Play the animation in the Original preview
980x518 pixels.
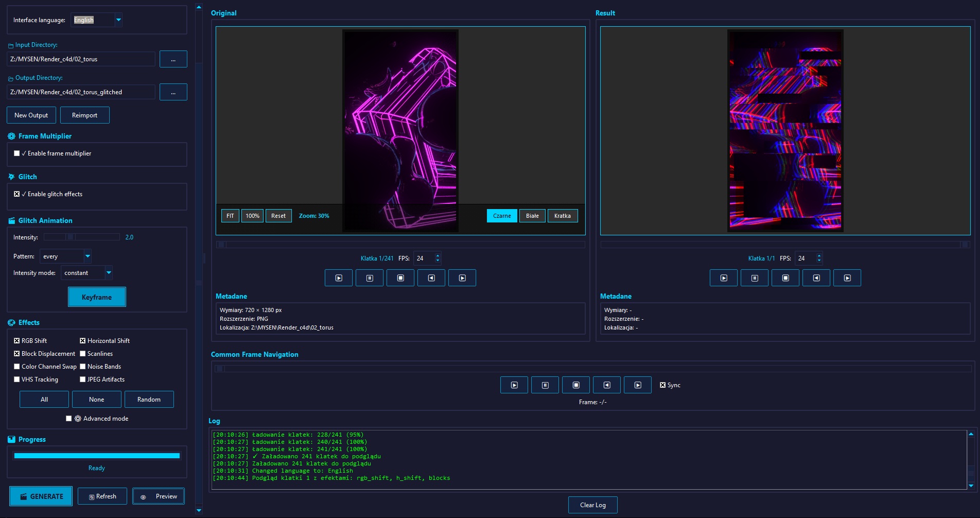(338, 278)
